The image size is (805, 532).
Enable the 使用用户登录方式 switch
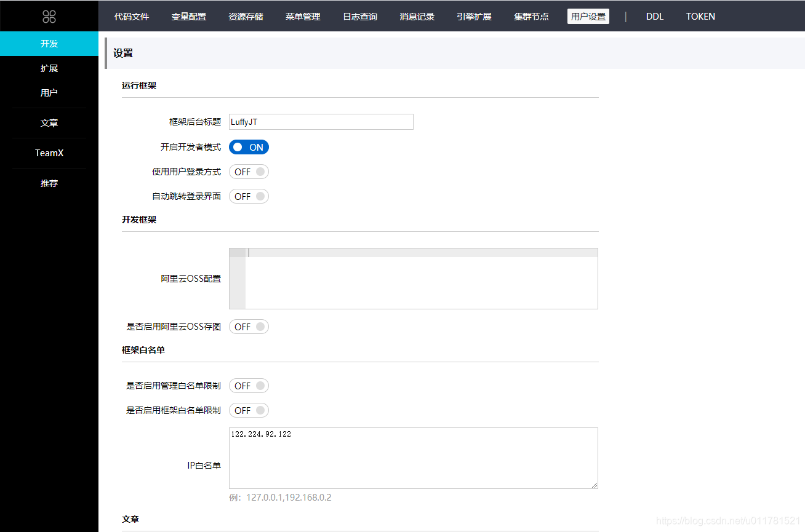(249, 172)
